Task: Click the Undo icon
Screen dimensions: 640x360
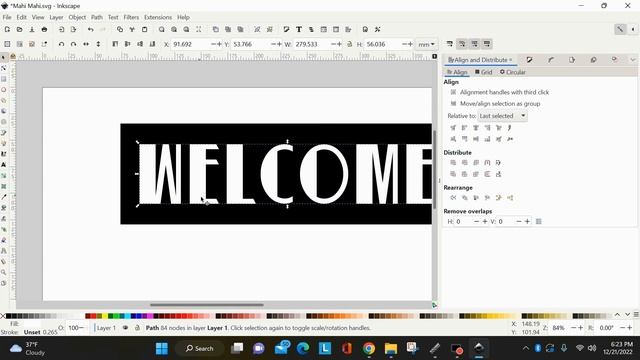Action: (x=91, y=29)
